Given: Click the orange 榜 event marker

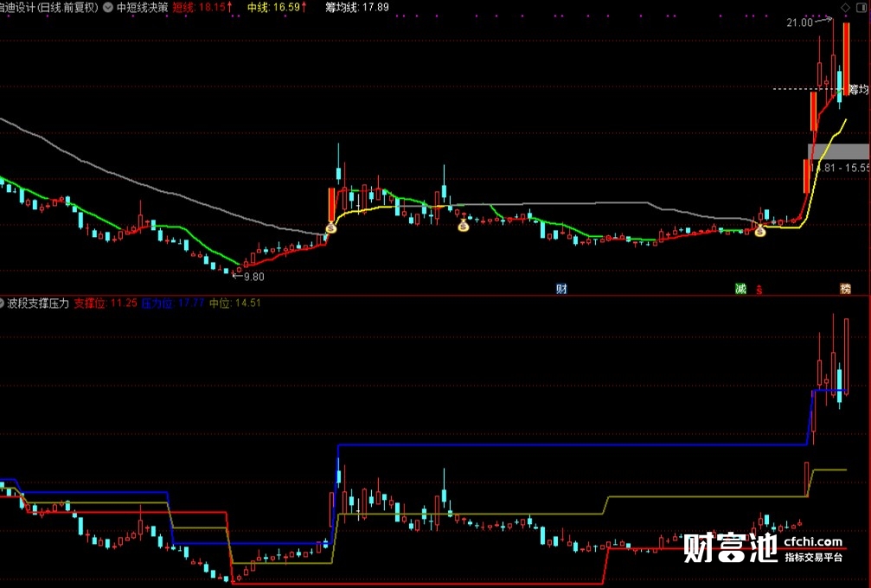Looking at the screenshot, I should [x=845, y=289].
